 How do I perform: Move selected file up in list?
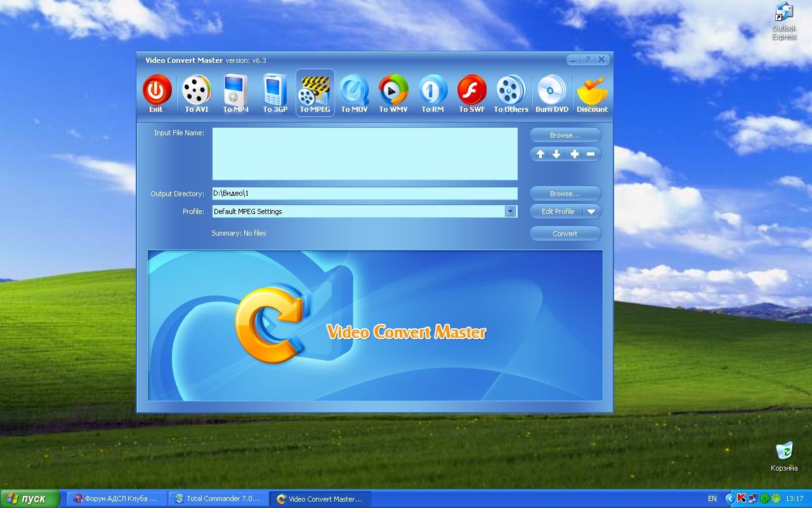pyautogui.click(x=540, y=154)
